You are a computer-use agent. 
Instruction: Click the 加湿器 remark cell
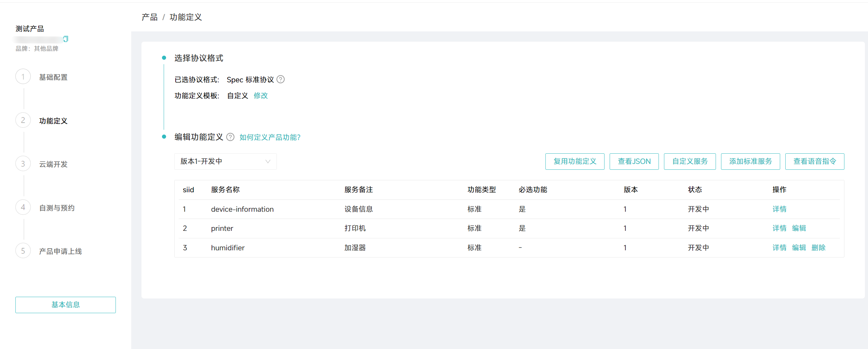[x=355, y=248]
